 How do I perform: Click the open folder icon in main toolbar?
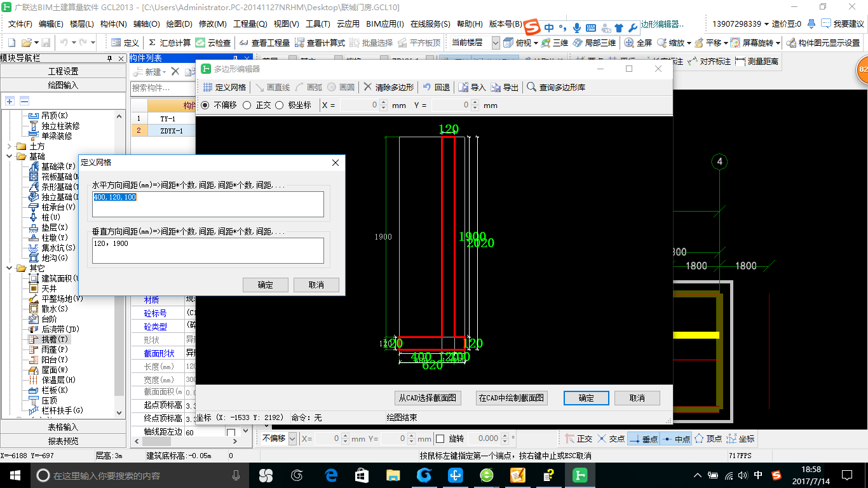click(26, 43)
